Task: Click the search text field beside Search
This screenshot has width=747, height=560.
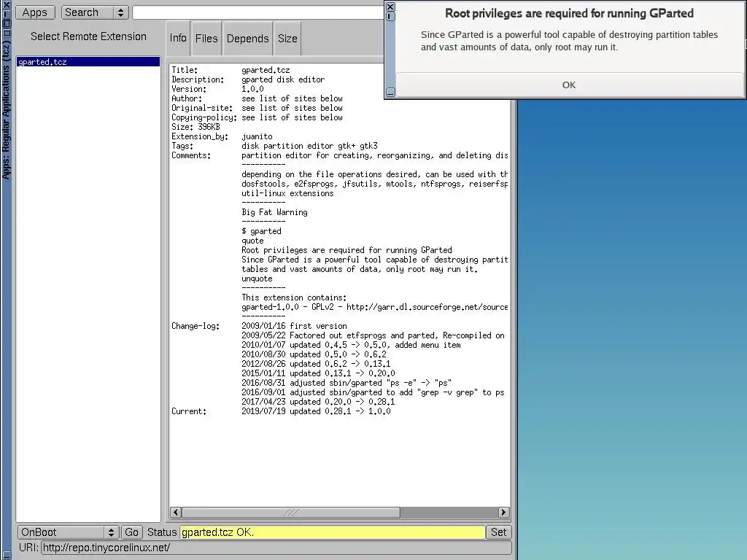Action: [258, 12]
